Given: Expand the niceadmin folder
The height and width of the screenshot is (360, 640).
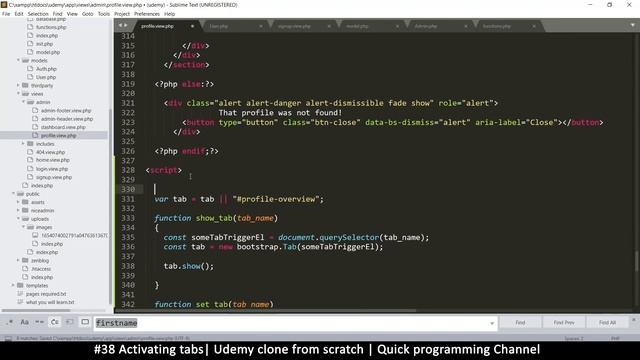Looking at the screenshot, I should coord(18,210).
